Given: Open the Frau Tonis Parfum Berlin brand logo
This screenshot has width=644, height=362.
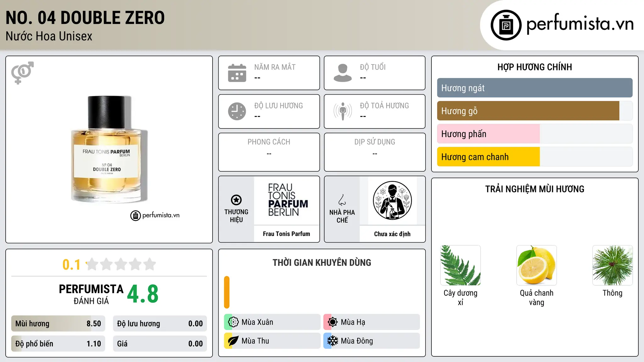Looking at the screenshot, I should [288, 200].
